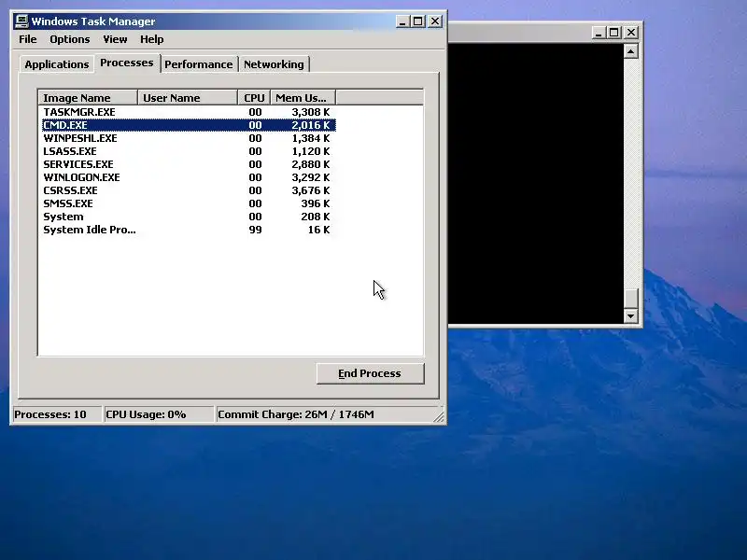This screenshot has width=747, height=560.
Task: Close the console window
Action: (x=631, y=33)
